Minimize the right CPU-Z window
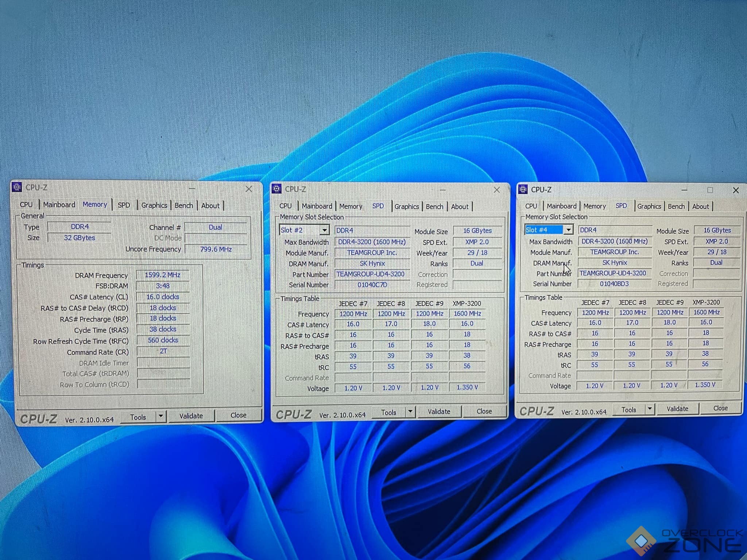 (684, 190)
